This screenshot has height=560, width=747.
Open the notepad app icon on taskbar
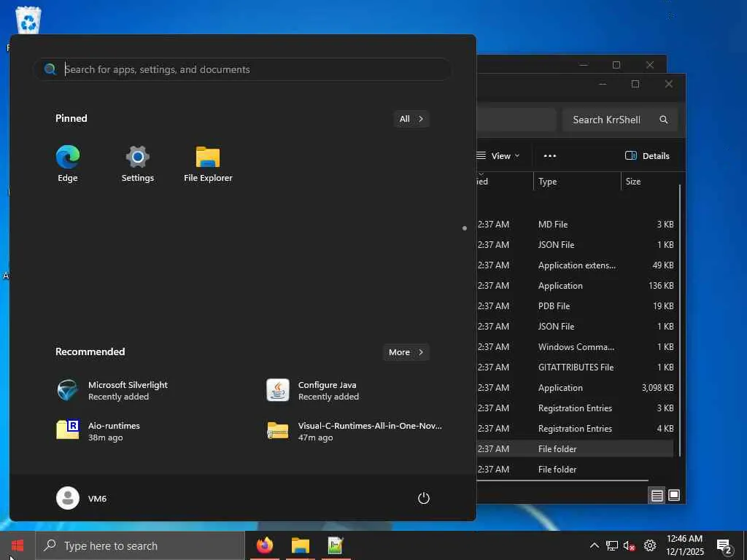(x=336, y=545)
